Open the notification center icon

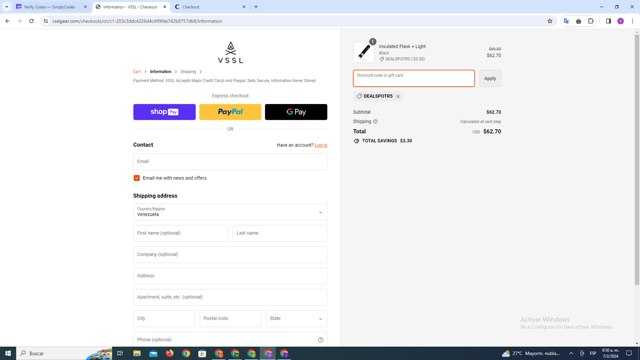629,353
